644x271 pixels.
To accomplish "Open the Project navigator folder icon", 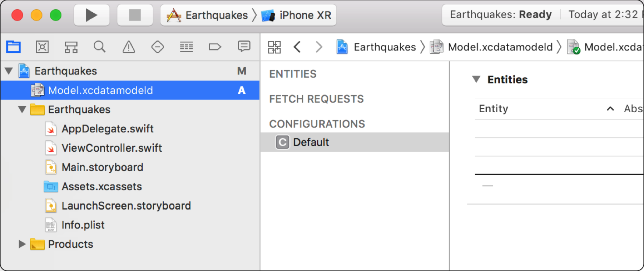I will point(14,47).
